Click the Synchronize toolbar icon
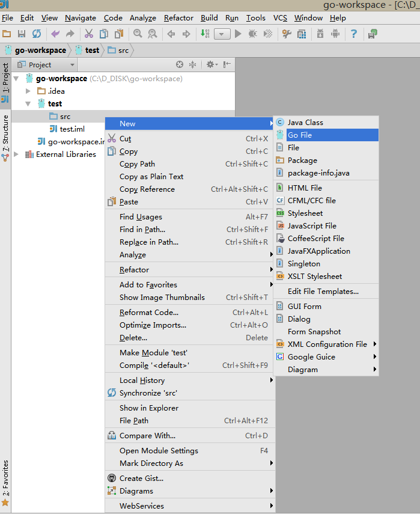 [37, 34]
